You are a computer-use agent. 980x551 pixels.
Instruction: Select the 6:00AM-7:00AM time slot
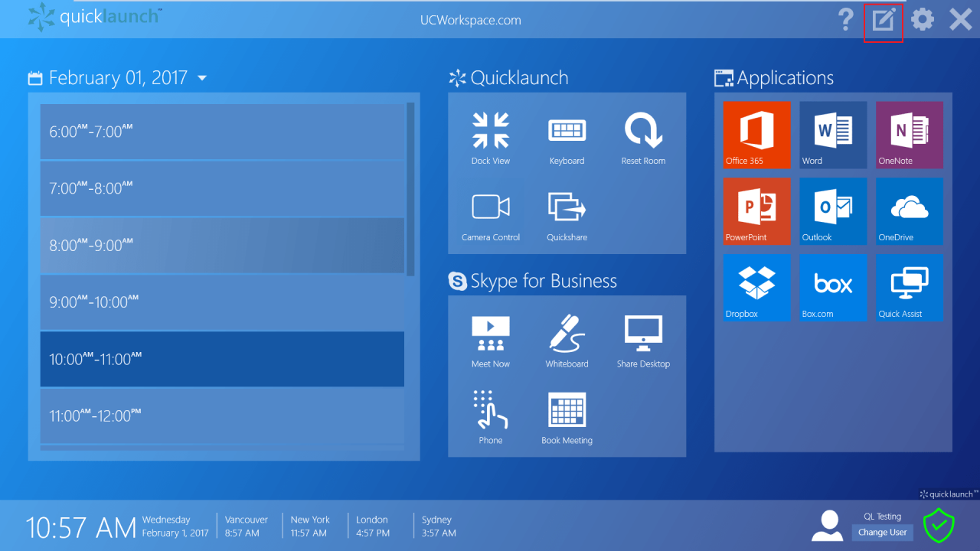point(222,132)
